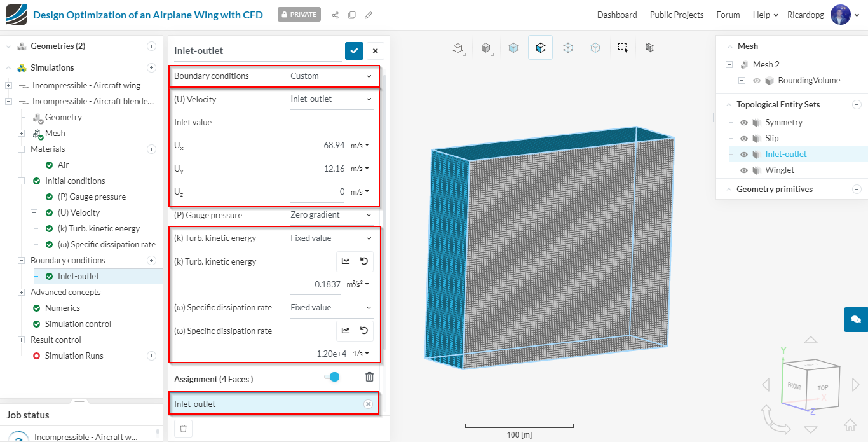868x442 pixels.
Task: Click the project title link
Action: (x=147, y=15)
